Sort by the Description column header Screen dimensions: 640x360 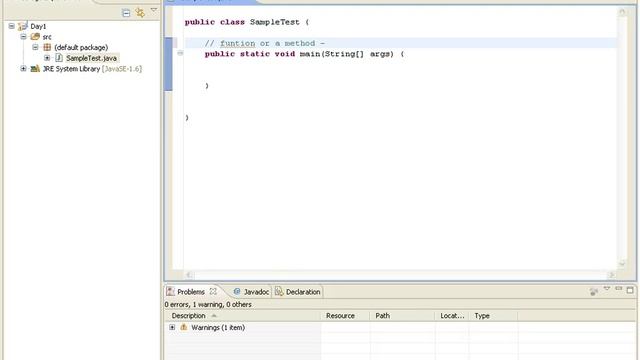pos(242,316)
